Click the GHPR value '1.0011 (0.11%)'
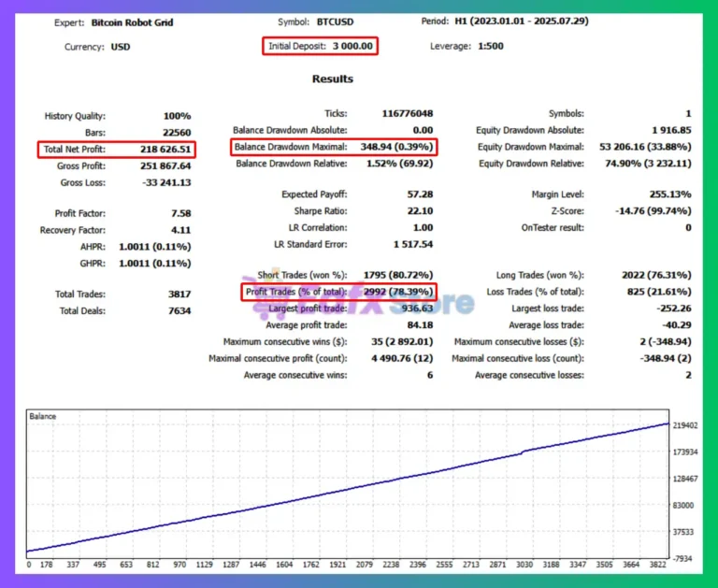Viewport: 718px width, 588px height. coord(155,264)
